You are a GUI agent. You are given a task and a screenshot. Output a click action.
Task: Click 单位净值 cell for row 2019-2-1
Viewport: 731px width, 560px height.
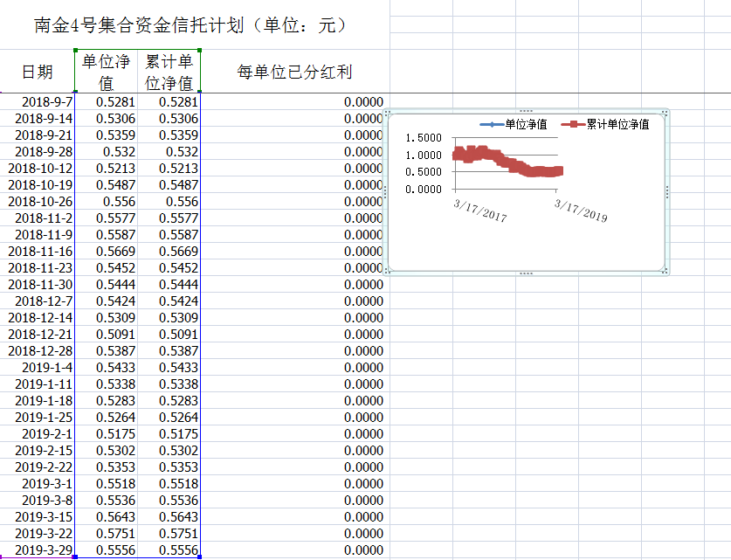(x=107, y=433)
